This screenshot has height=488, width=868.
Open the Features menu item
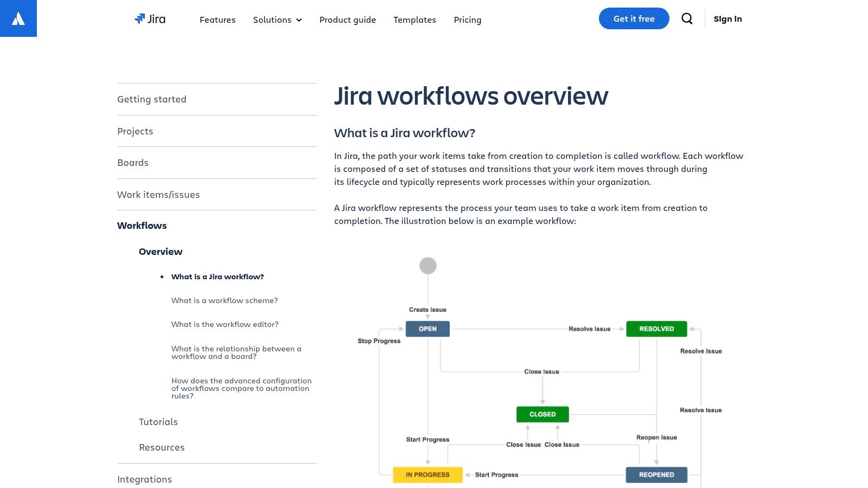(x=218, y=20)
